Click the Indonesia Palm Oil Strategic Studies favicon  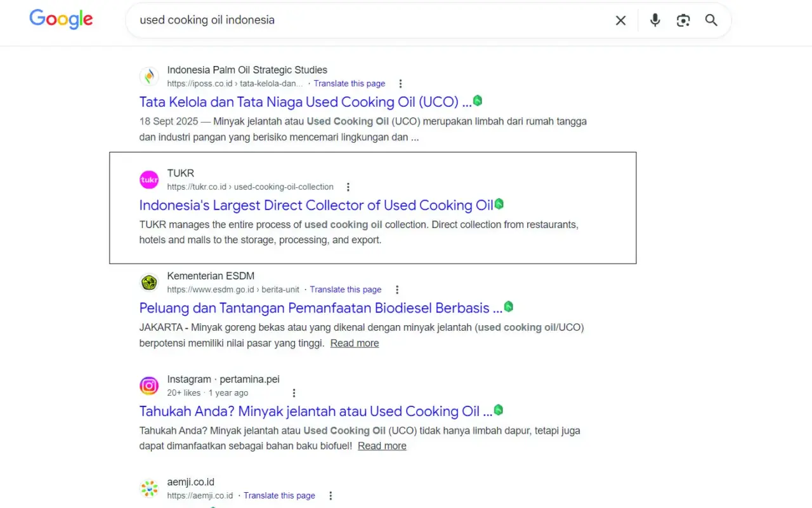pos(149,76)
